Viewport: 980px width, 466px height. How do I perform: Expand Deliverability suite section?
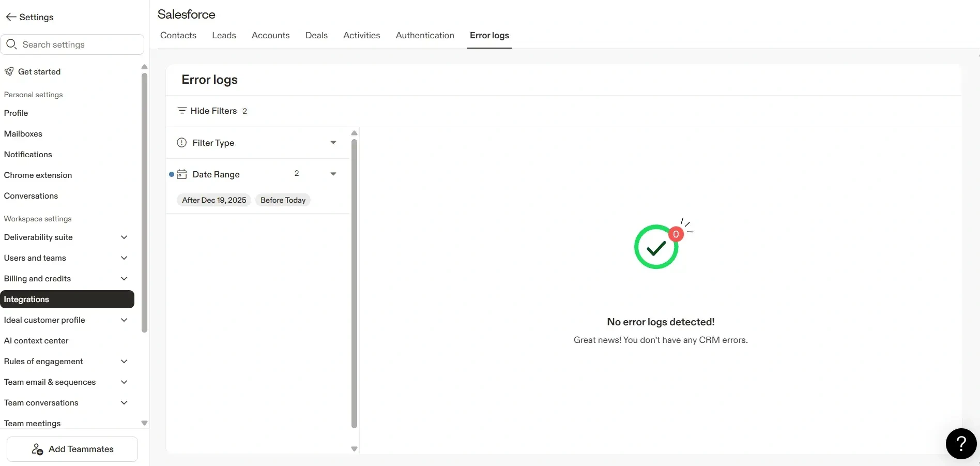click(x=124, y=237)
